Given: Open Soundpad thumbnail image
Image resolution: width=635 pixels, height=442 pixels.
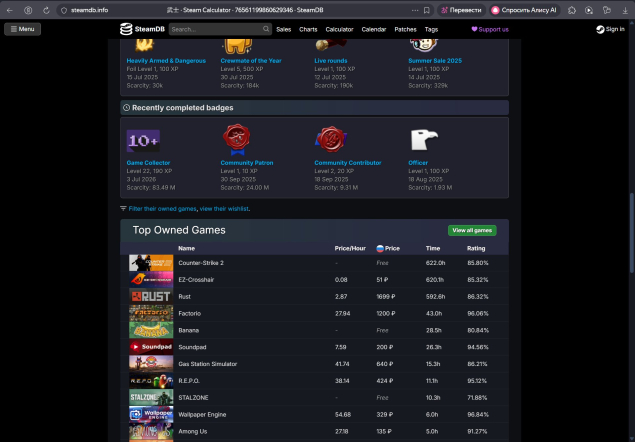Looking at the screenshot, I should click(x=151, y=347).
